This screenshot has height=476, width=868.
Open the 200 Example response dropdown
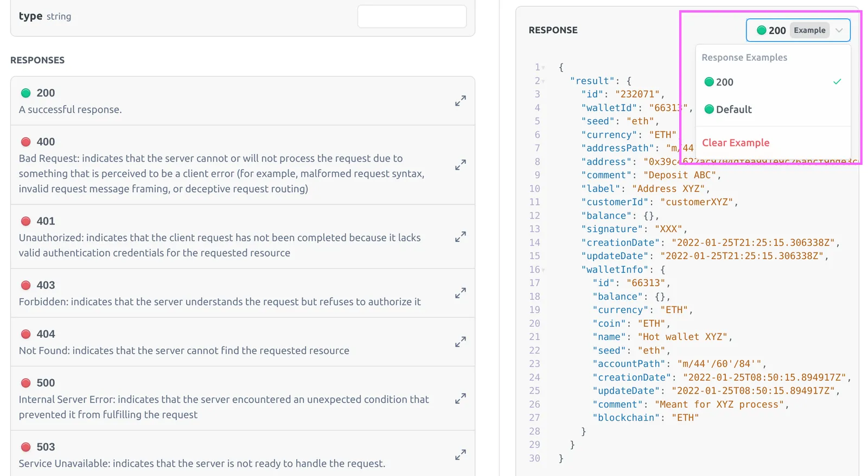[x=798, y=30]
